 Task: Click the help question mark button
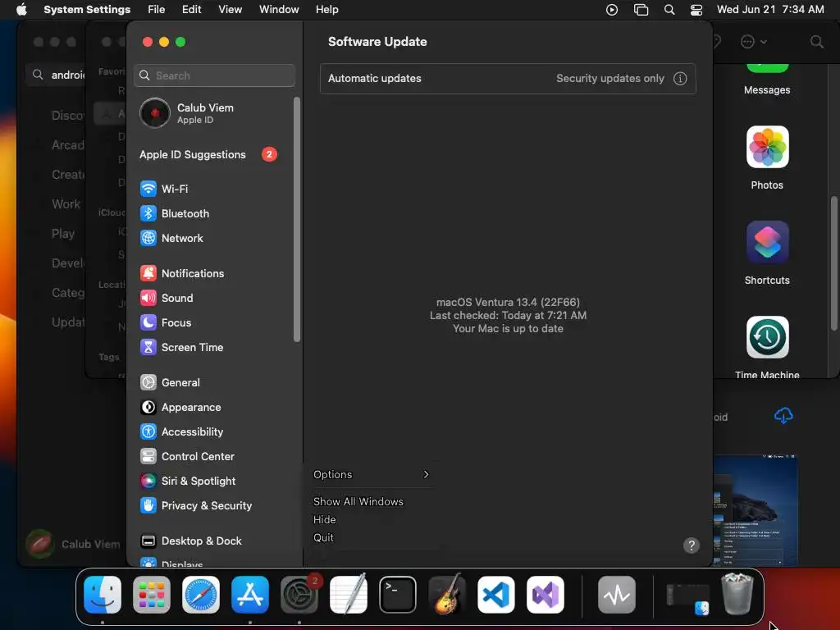[691, 546]
